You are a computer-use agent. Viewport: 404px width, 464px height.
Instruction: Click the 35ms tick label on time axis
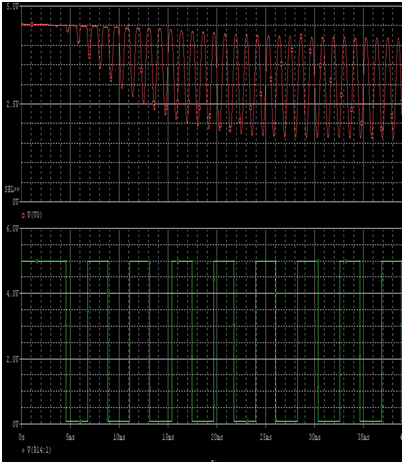(363, 437)
